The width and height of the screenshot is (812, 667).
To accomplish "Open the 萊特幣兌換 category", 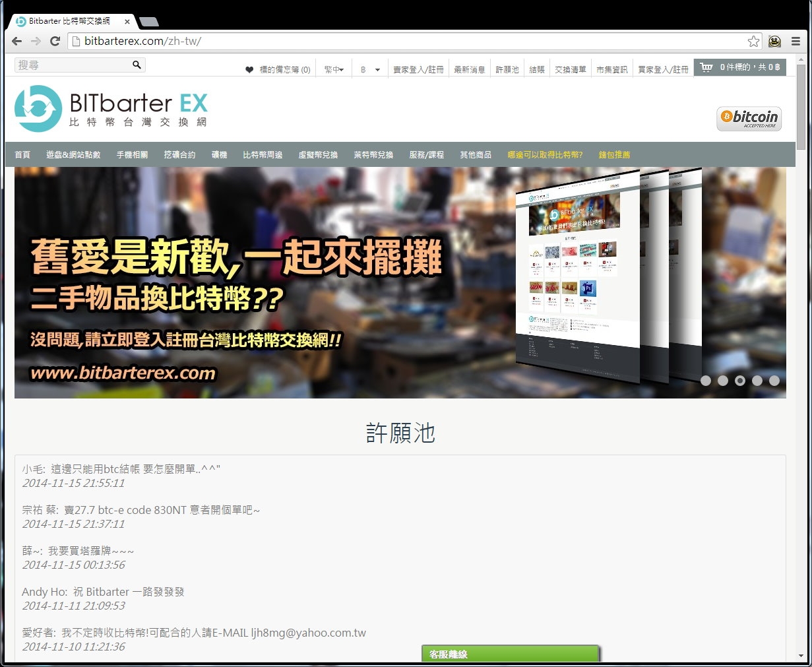I will click(373, 154).
